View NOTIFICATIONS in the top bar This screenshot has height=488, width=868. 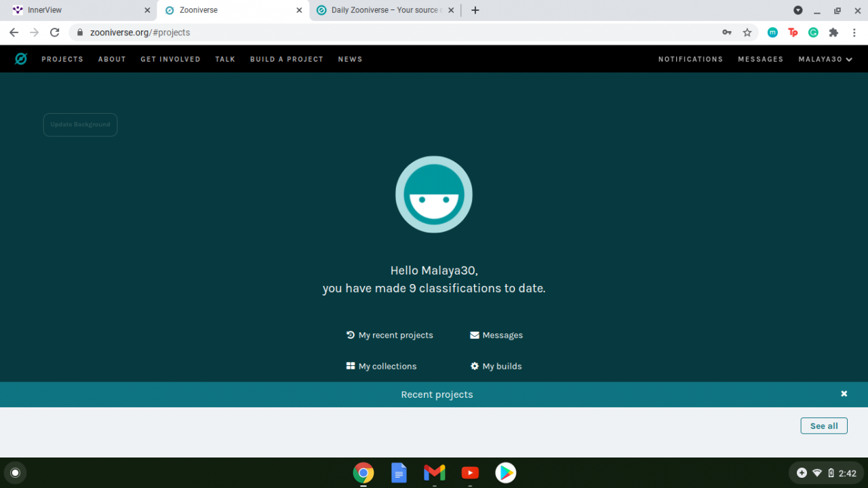coord(690,59)
